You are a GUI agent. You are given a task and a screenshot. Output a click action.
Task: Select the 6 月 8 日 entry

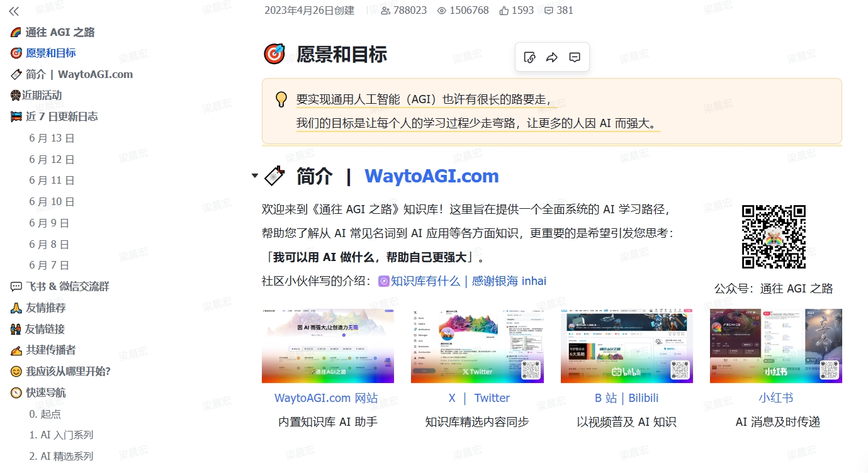click(49, 244)
